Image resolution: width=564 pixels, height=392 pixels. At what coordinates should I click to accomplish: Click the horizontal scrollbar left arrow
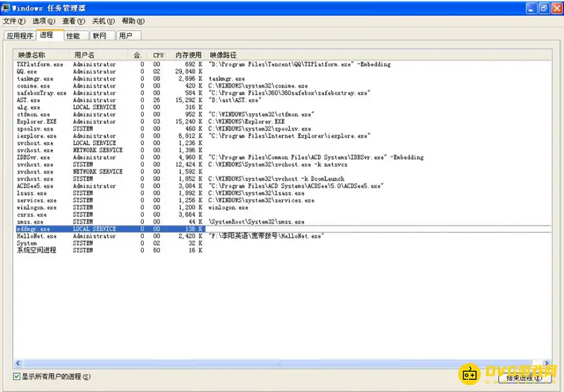(19, 362)
